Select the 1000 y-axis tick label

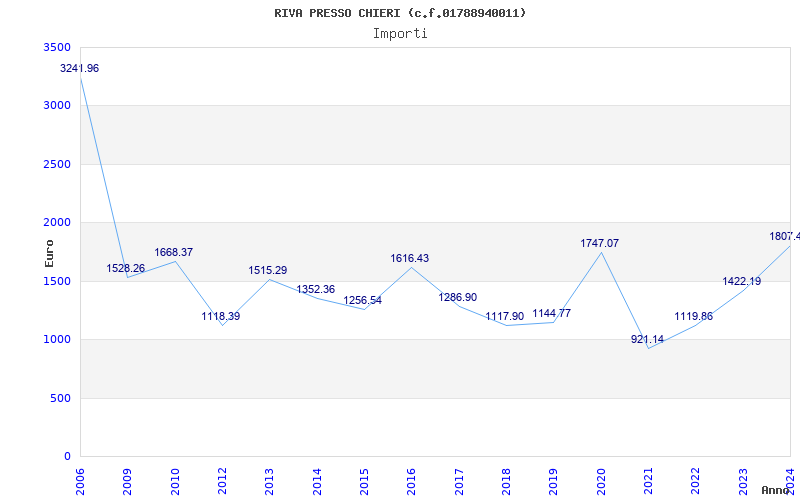click(x=58, y=339)
